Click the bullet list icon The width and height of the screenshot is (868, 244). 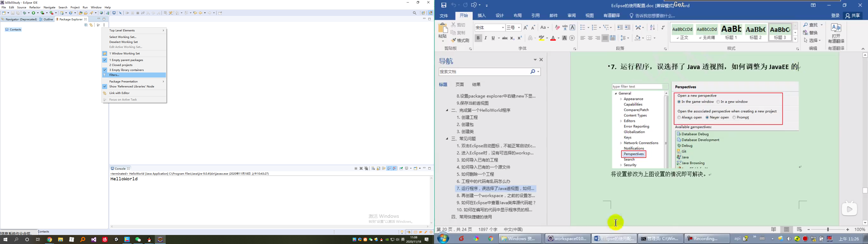583,28
